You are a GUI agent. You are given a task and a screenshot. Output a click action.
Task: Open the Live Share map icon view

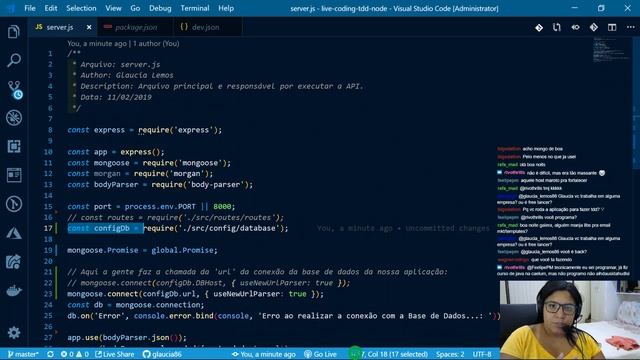[x=13, y=262]
